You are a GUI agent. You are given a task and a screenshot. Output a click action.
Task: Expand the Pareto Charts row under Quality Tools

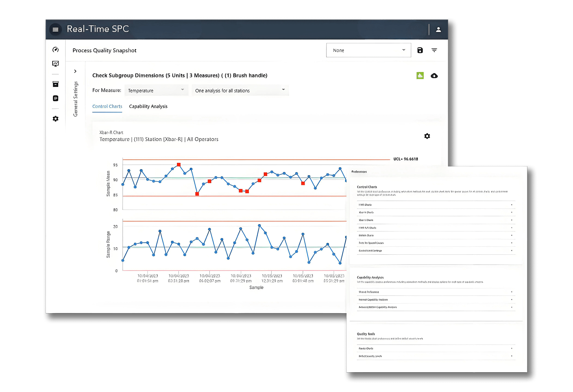click(x=436, y=348)
